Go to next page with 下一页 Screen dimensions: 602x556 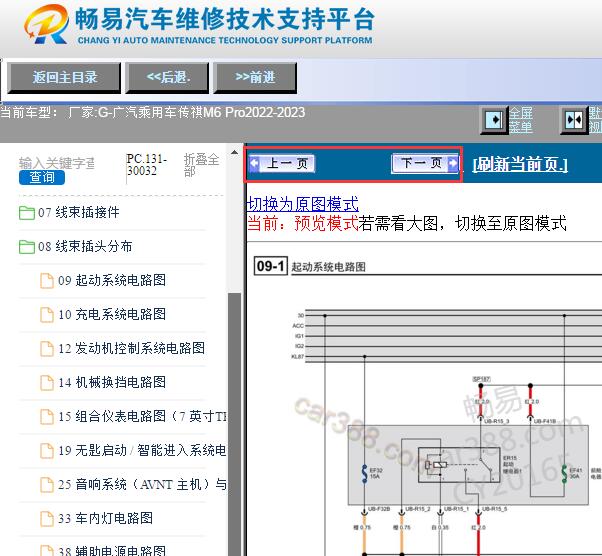coord(425,164)
